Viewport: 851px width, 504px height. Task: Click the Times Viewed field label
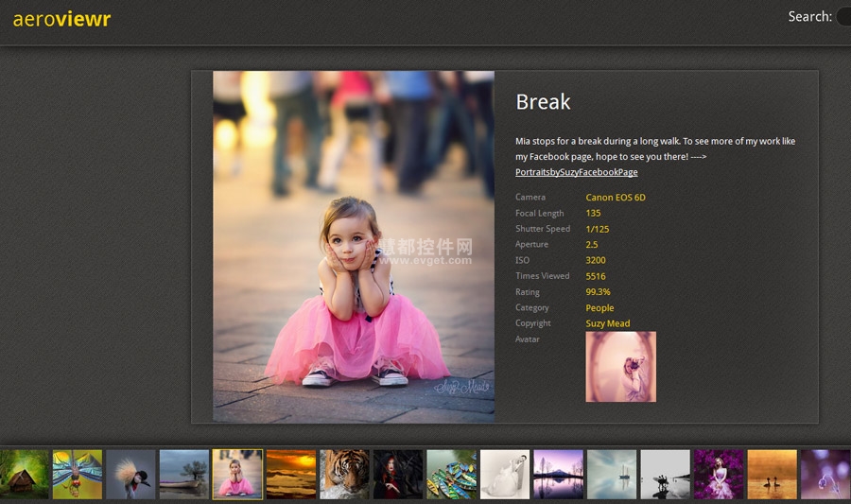point(542,275)
